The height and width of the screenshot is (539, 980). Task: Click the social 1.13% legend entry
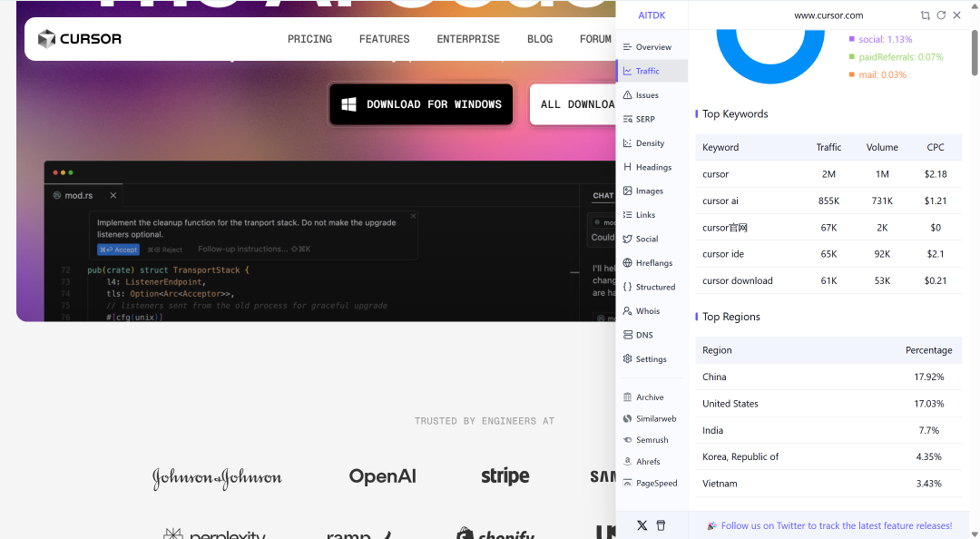point(880,39)
